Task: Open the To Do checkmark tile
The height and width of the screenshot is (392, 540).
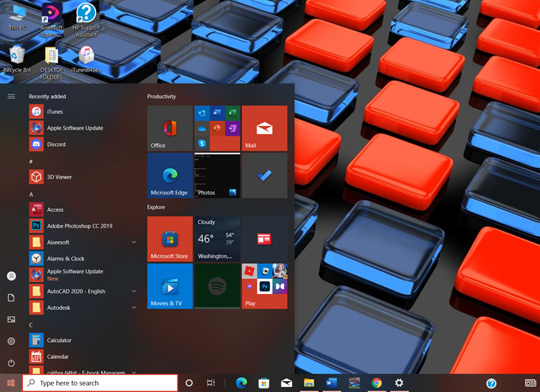Action: [x=264, y=175]
